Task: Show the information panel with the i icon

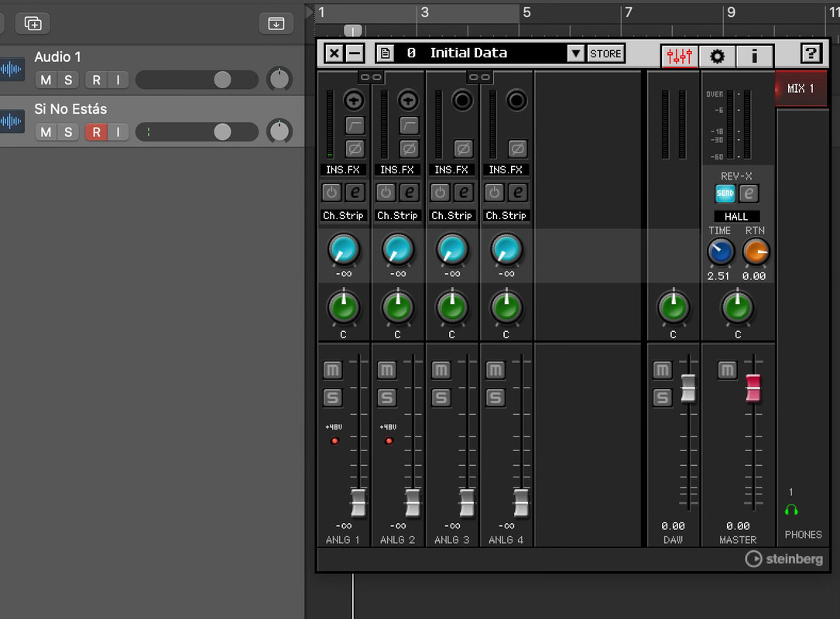Action: click(754, 56)
